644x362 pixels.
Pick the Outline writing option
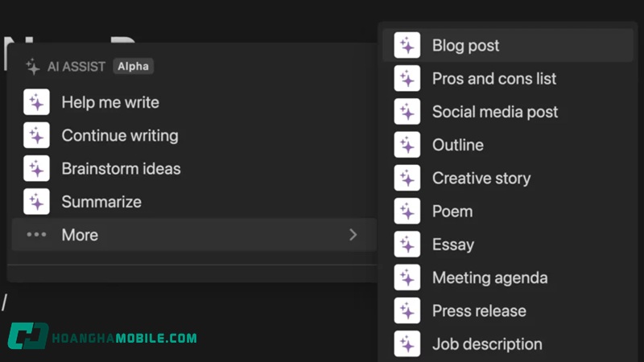tap(457, 145)
